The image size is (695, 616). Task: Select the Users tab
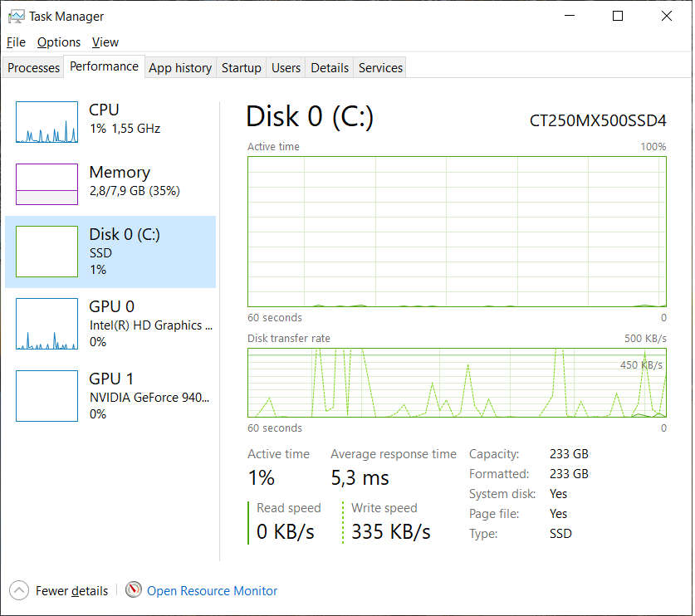(286, 67)
